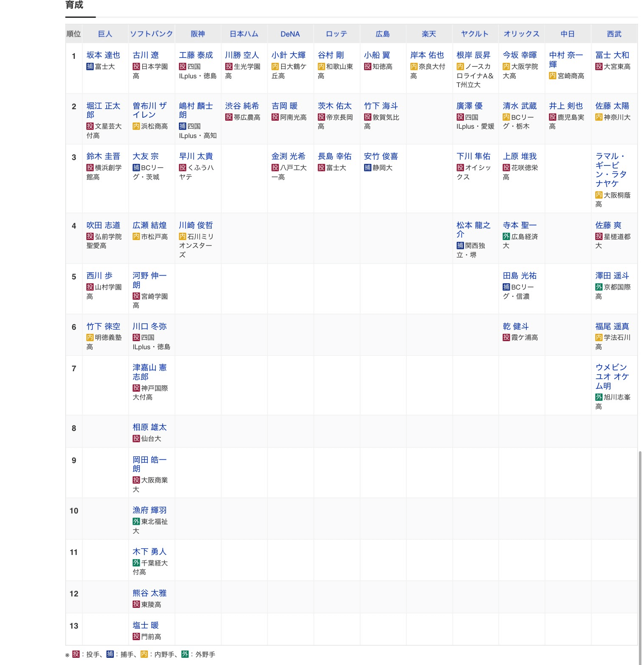Open player 田島 光祐 profile
644x665 pixels.
tap(520, 276)
